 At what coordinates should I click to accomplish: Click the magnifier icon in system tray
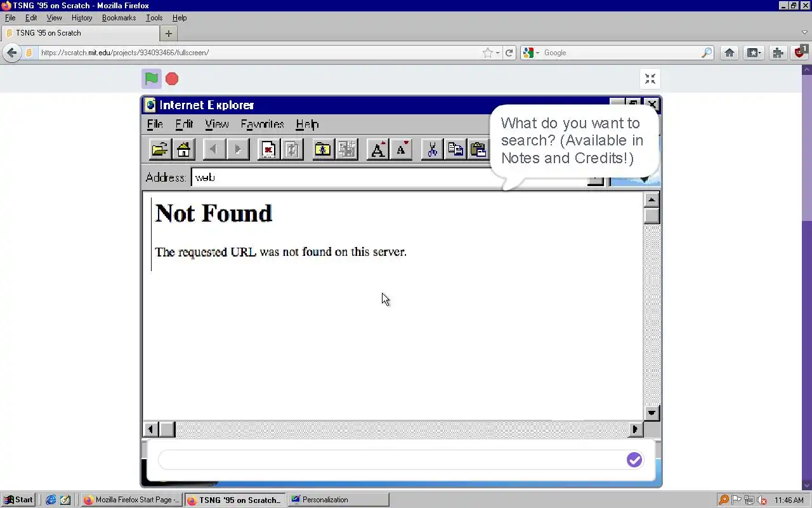point(724,500)
